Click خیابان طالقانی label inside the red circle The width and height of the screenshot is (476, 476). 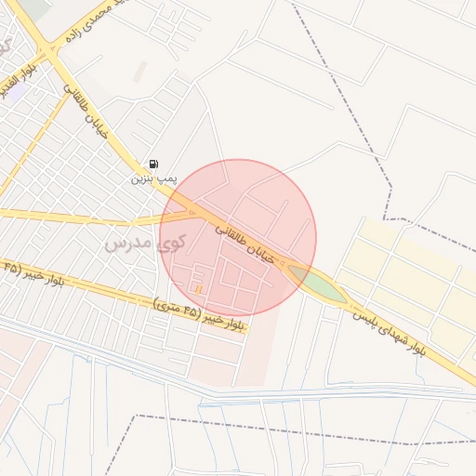[245, 245]
